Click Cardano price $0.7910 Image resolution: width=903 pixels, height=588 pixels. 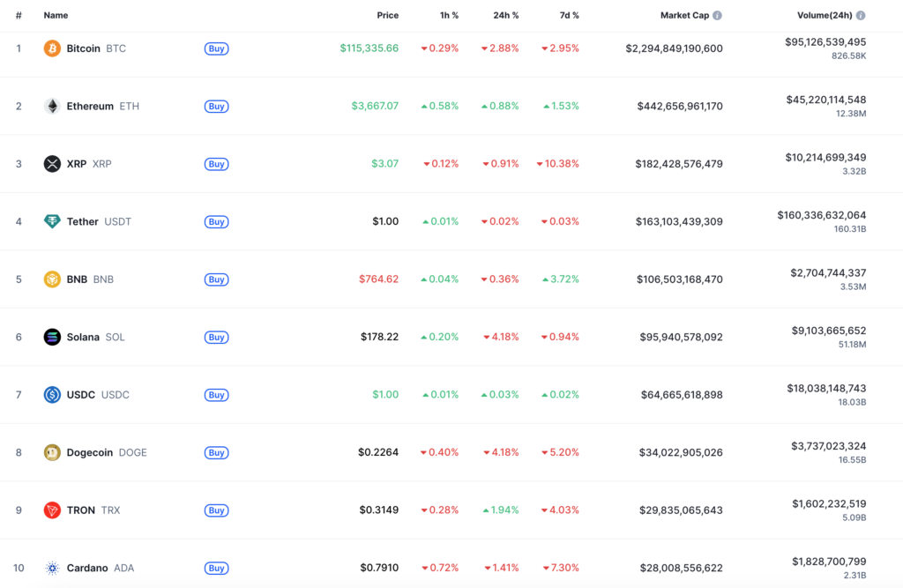(x=379, y=568)
